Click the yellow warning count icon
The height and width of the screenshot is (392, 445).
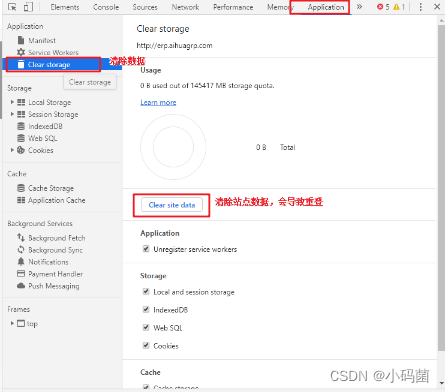coord(396,7)
